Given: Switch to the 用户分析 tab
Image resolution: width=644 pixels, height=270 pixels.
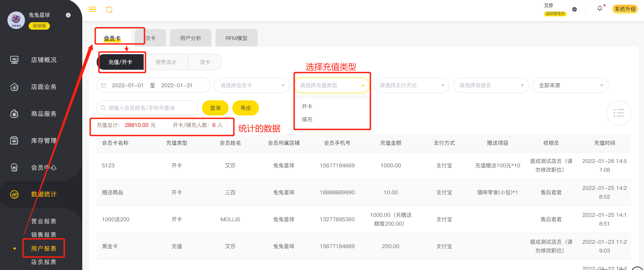Looking at the screenshot, I should 191,38.
